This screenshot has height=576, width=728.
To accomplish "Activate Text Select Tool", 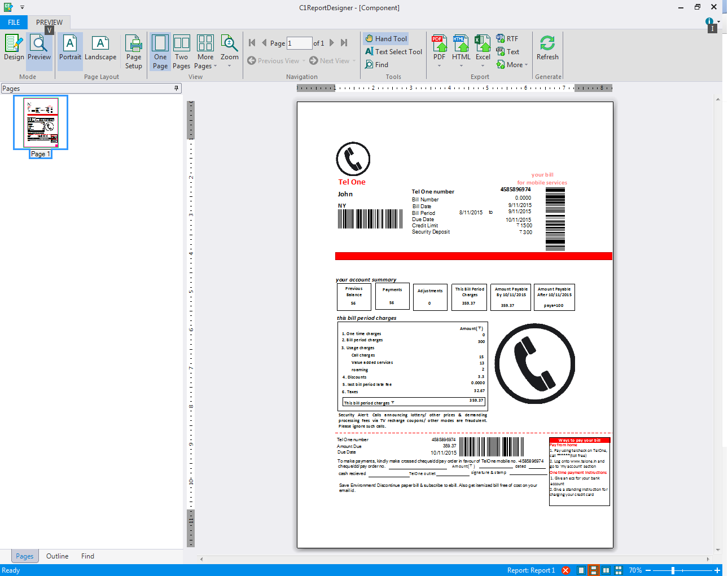I will 393,51.
